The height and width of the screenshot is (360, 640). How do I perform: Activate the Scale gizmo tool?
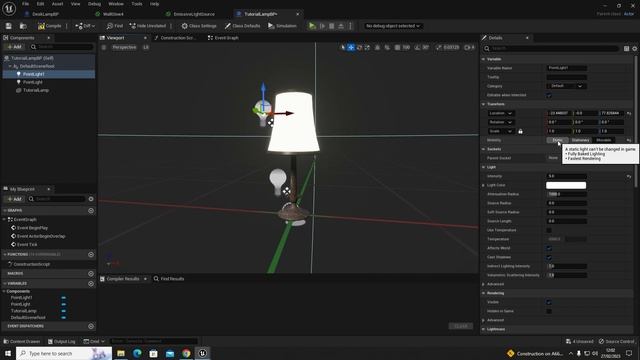coord(367,47)
